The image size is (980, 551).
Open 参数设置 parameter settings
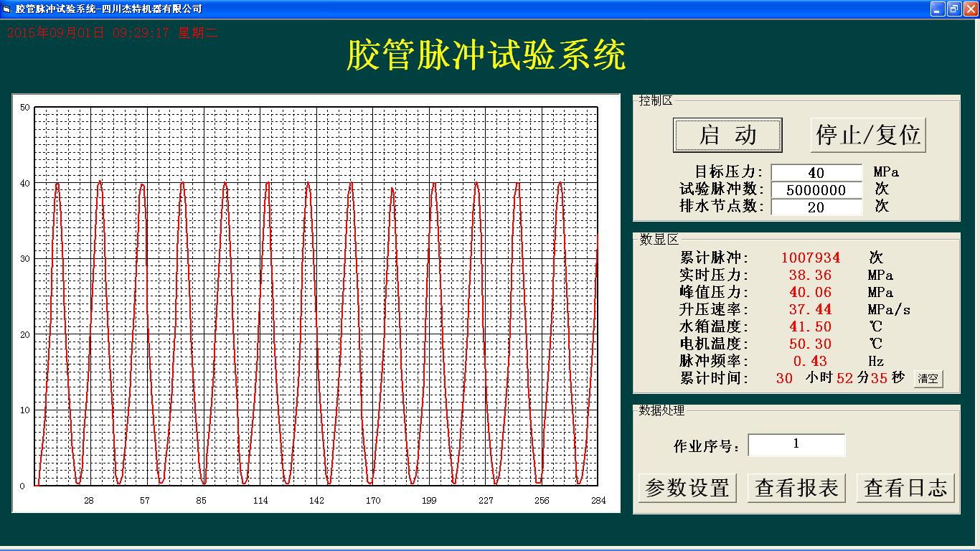pyautogui.click(x=687, y=488)
